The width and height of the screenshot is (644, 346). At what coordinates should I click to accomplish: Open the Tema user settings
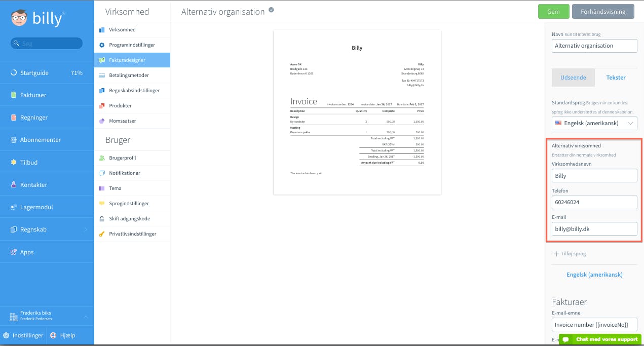(132, 188)
